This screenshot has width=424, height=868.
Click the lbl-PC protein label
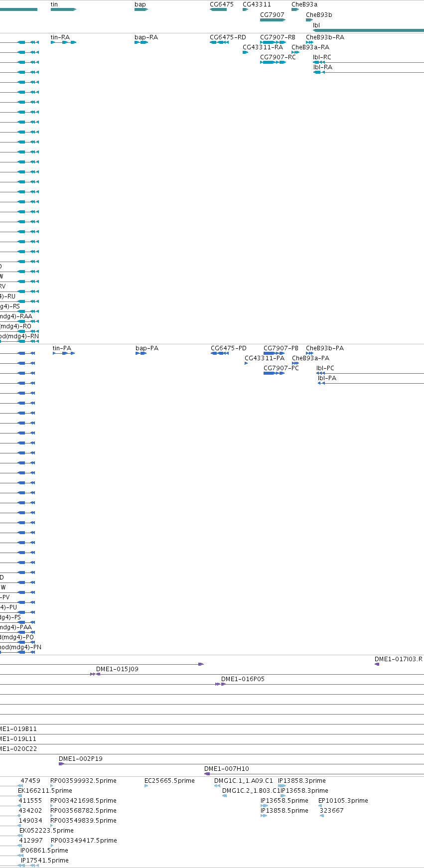point(325,368)
